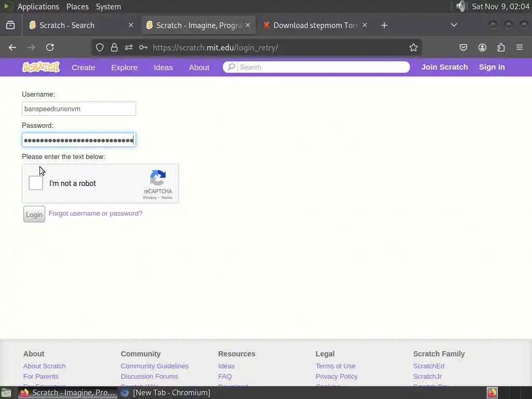The width and height of the screenshot is (532, 399).
Task: Go back with the browser back arrow
Action: pos(12,47)
